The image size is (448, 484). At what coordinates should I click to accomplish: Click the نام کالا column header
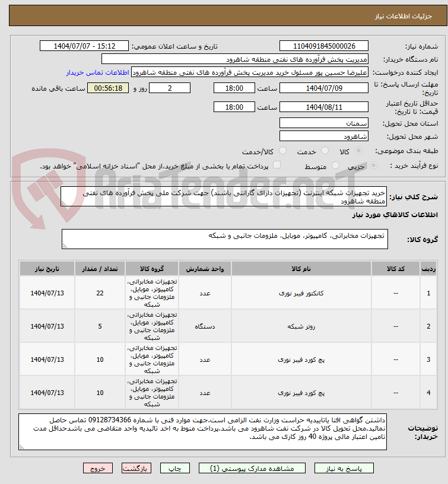coord(301,269)
